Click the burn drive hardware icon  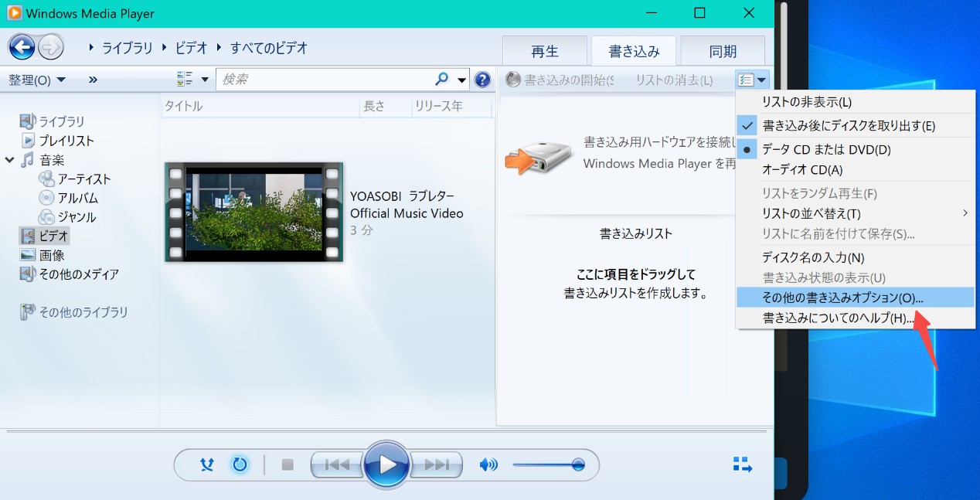pyautogui.click(x=538, y=159)
